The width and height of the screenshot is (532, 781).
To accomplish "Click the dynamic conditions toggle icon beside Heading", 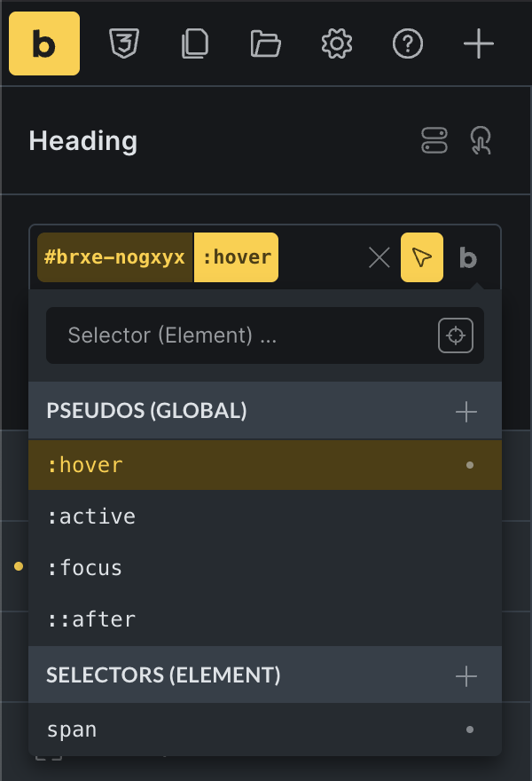I will pos(434,140).
